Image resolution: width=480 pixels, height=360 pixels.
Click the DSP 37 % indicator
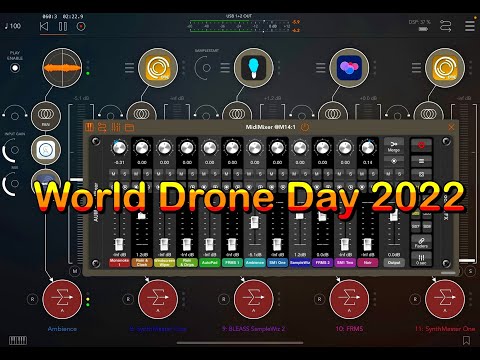coord(420,22)
